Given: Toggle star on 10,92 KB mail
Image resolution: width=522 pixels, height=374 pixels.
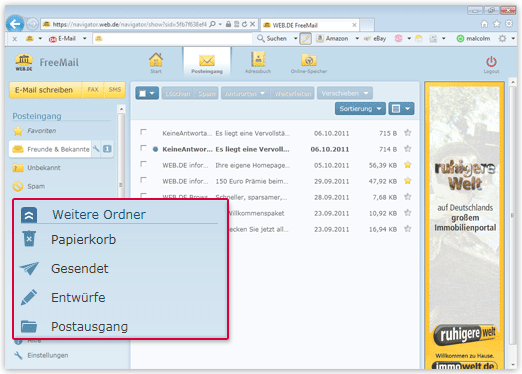Looking at the screenshot, I should coord(407,212).
